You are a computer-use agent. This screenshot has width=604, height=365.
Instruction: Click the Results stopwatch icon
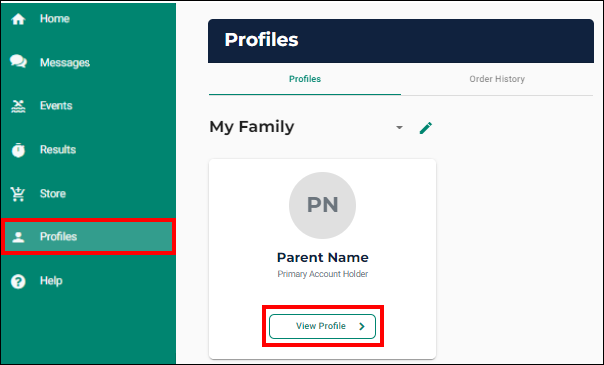(18, 149)
